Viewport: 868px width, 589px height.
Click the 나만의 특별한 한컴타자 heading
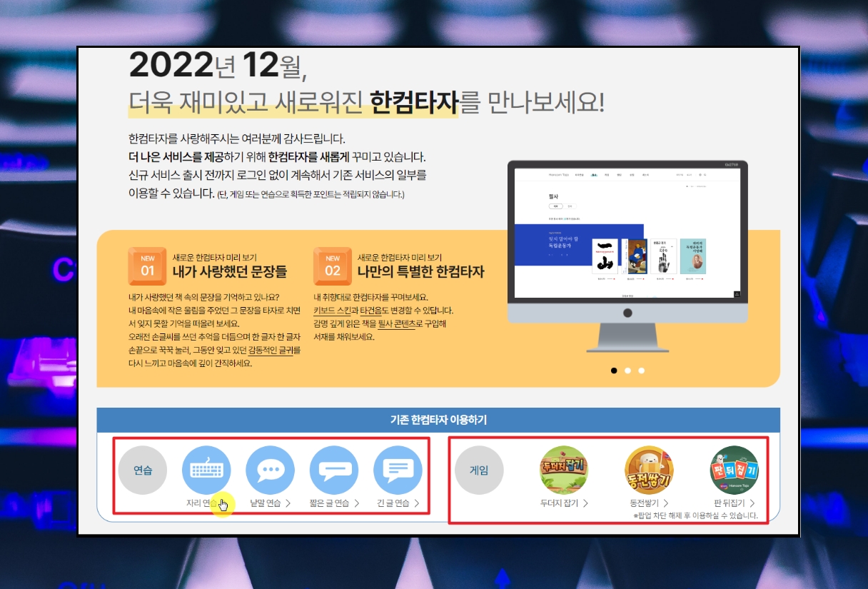coord(421,272)
